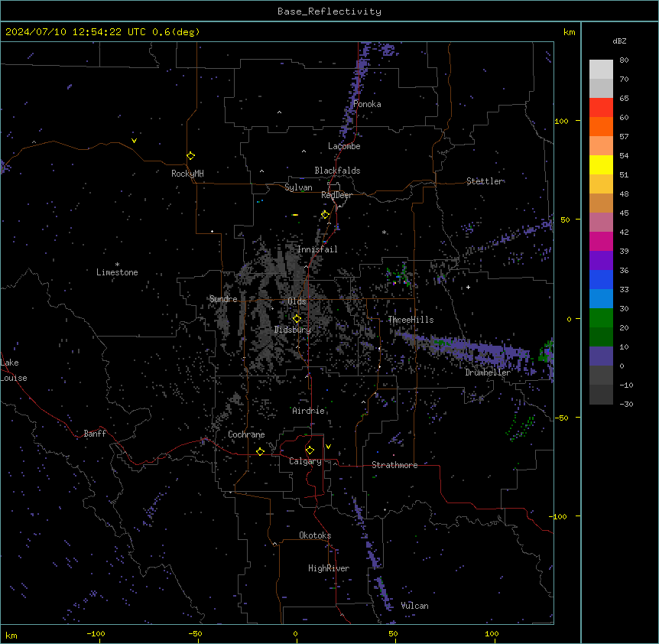Select the Airdrie city label

pyautogui.click(x=308, y=410)
